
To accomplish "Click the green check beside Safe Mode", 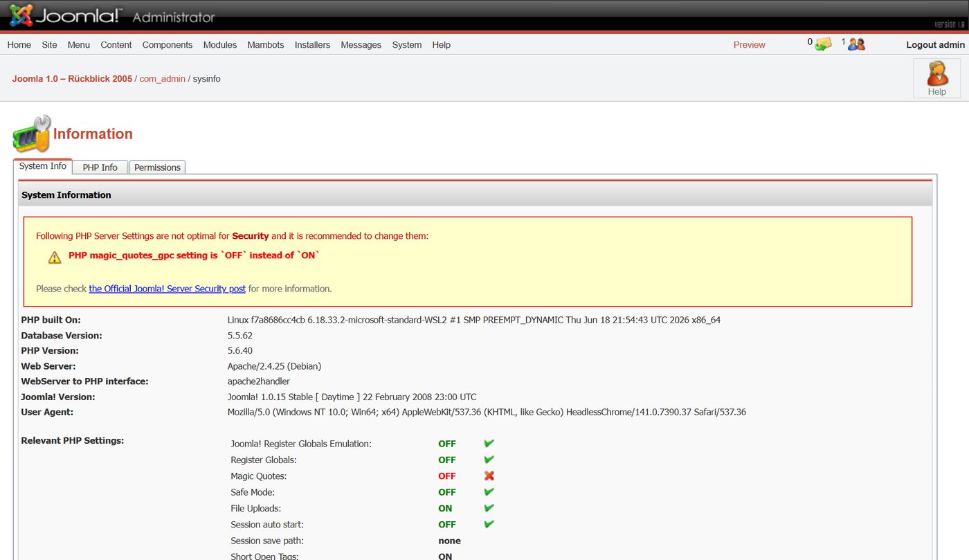I will (x=489, y=492).
